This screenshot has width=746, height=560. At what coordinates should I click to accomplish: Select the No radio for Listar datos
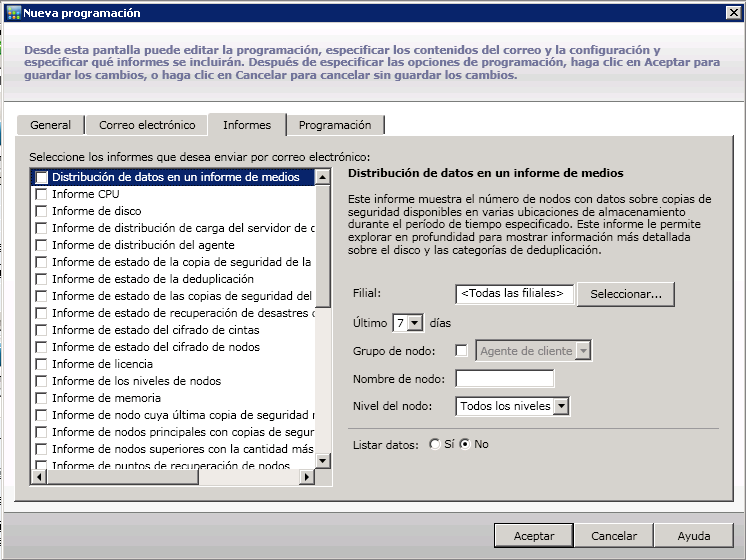465,444
